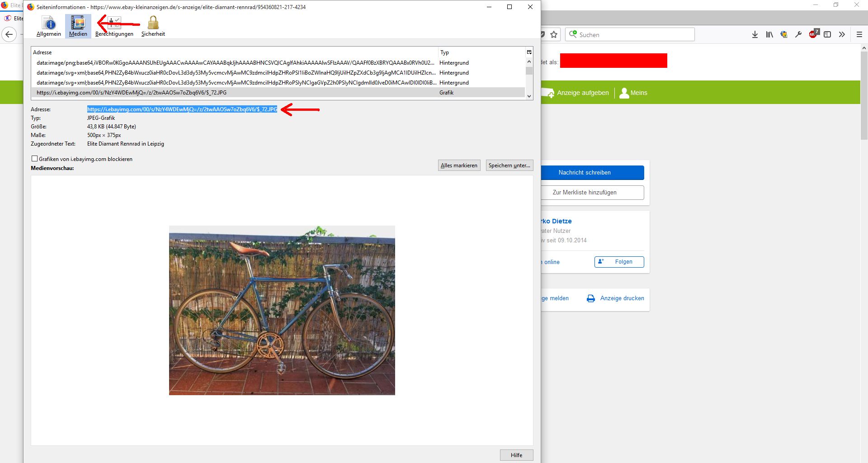This screenshot has height=463, width=868.
Task: Click the page scrollbar up arrow in Firefox
Action: [864, 48]
